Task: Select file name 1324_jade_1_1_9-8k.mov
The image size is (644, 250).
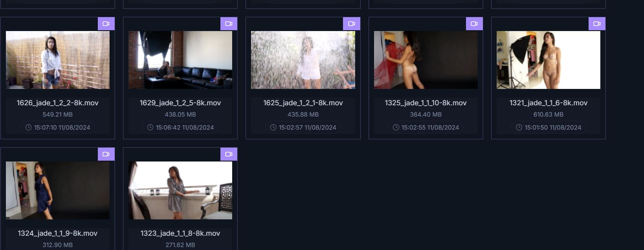Action: point(58,234)
